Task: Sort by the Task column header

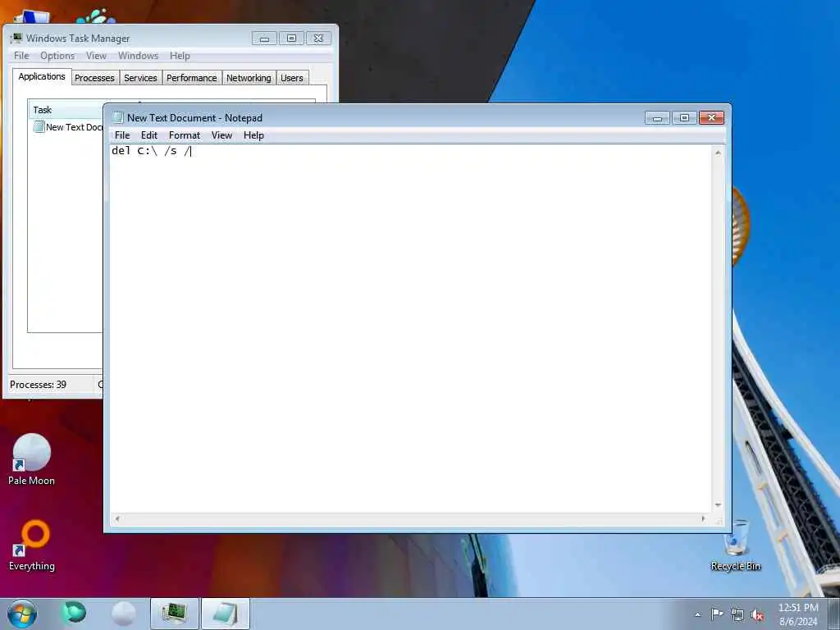Action: click(66, 110)
